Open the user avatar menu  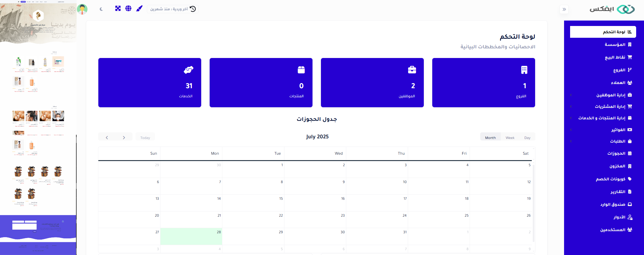82,9
